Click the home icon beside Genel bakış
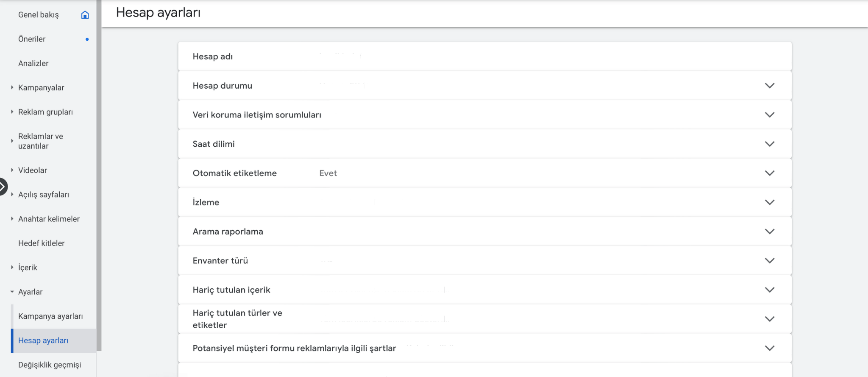The width and height of the screenshot is (868, 377). (85, 15)
